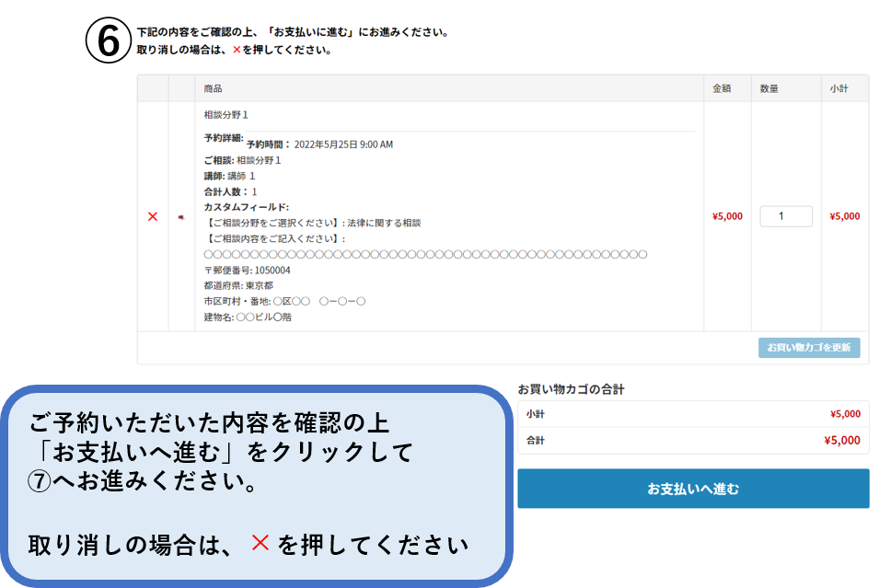Click the 合計 ¥5,000 total amount

pyautogui.click(x=842, y=441)
